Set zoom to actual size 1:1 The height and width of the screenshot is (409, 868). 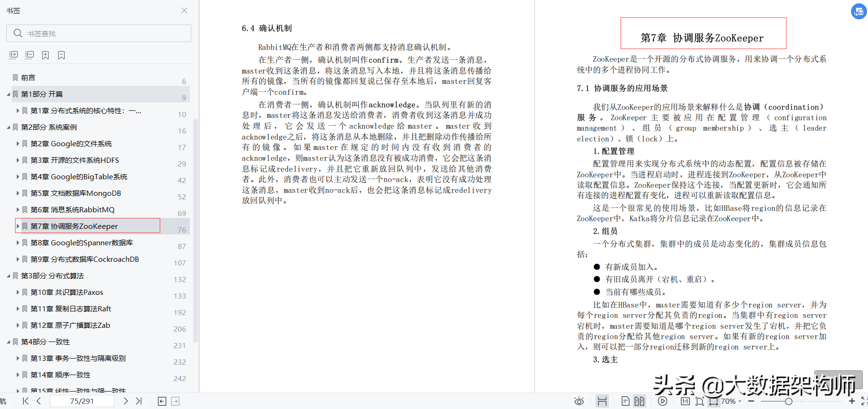coord(685,401)
